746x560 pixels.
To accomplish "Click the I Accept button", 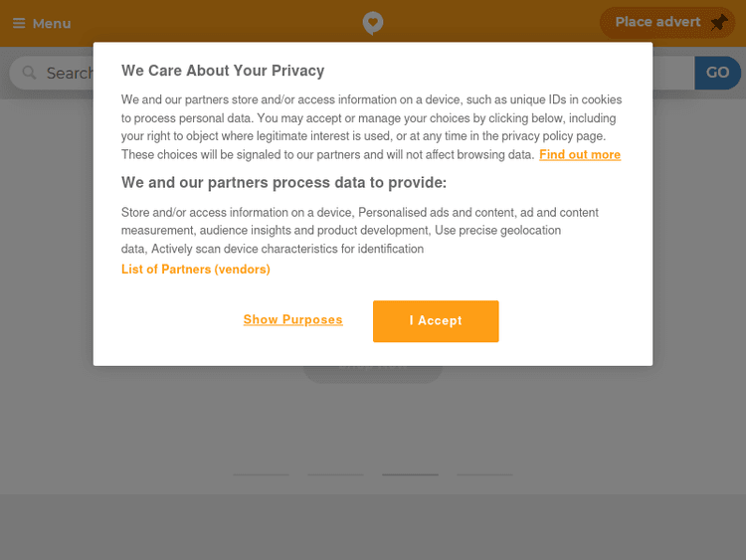I will (x=436, y=321).
